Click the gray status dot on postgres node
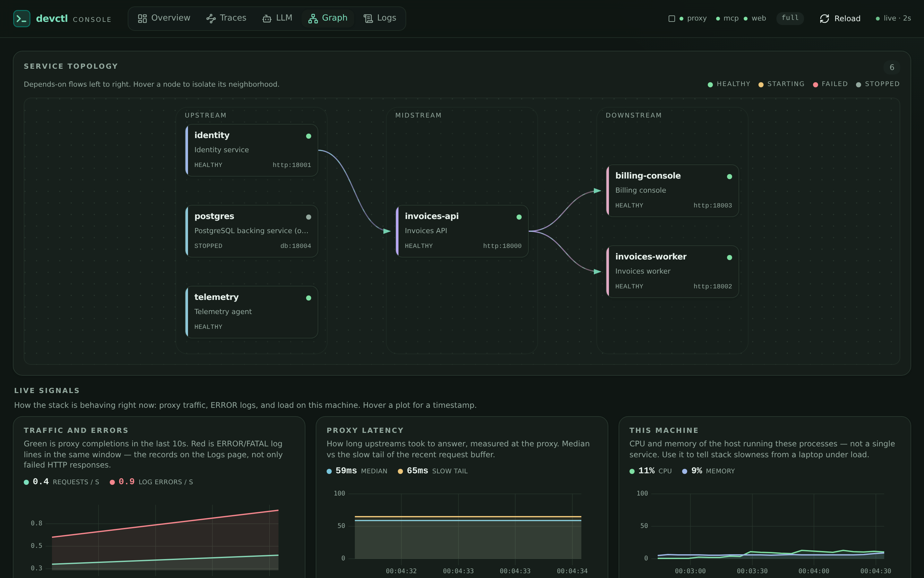The height and width of the screenshot is (578, 924). click(309, 217)
